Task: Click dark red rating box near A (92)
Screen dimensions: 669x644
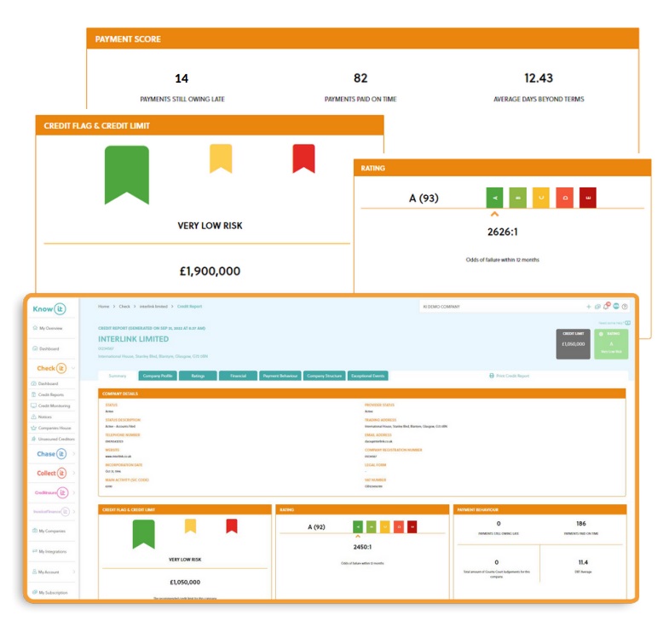Action: (412, 526)
